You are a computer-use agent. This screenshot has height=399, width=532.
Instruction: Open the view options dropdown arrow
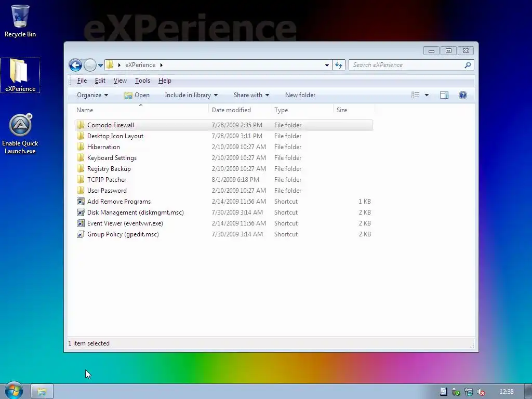coord(427,95)
